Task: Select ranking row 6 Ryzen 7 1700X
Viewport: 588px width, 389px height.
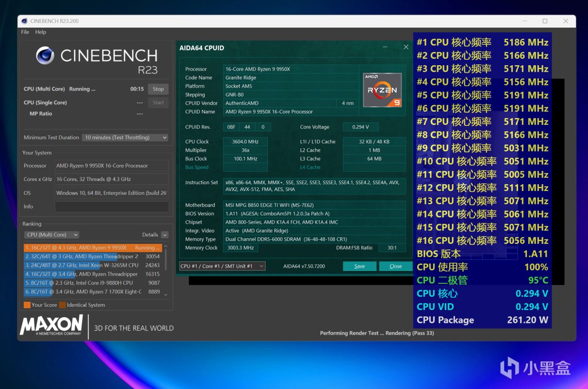Action: (x=93, y=292)
